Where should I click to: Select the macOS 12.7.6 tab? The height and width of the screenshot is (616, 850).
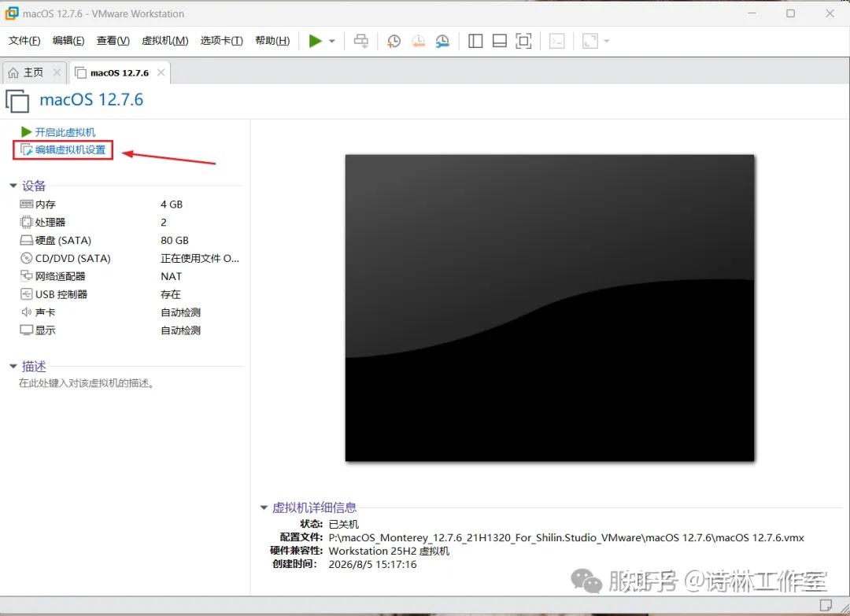coord(120,73)
